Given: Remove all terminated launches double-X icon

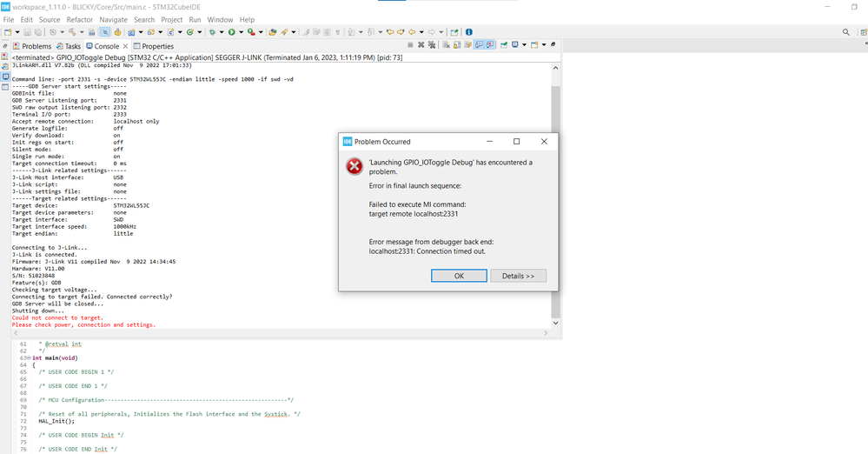Looking at the screenshot, I should 432,45.
